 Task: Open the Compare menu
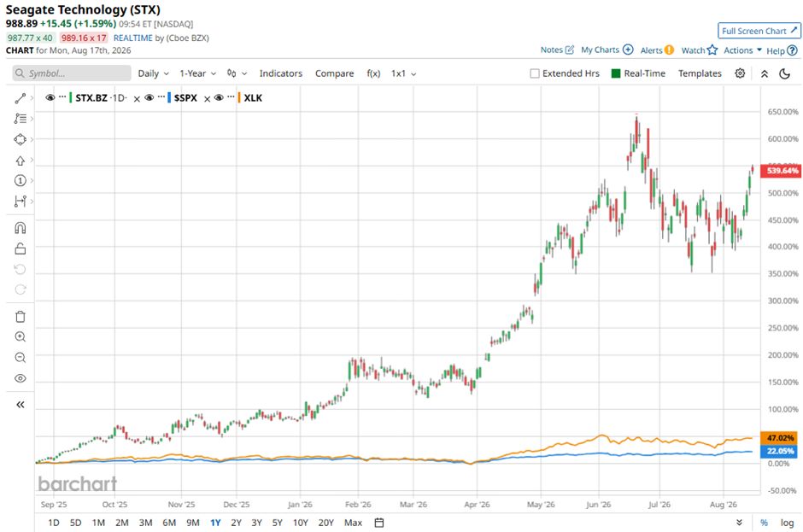point(334,73)
